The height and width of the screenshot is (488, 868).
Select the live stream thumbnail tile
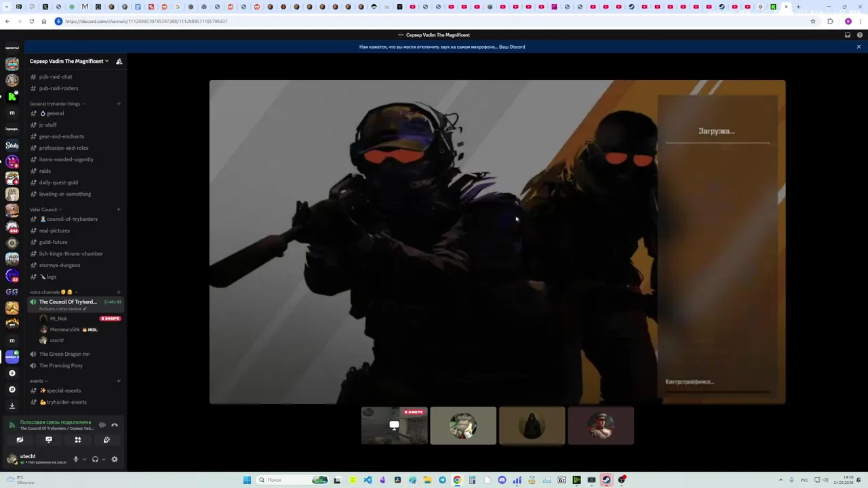point(394,426)
